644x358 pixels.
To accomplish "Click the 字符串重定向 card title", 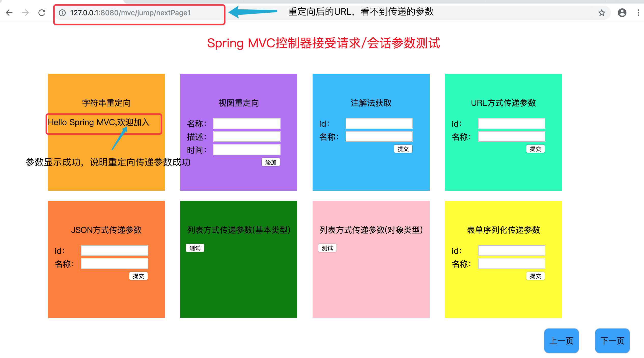I will [106, 103].
